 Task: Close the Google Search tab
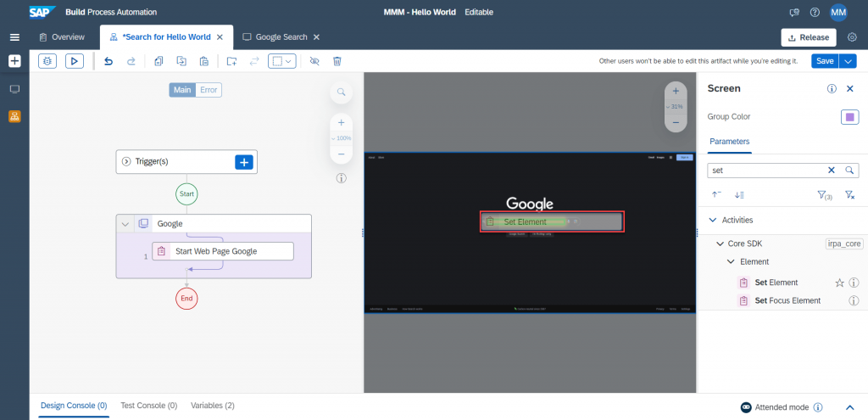317,37
